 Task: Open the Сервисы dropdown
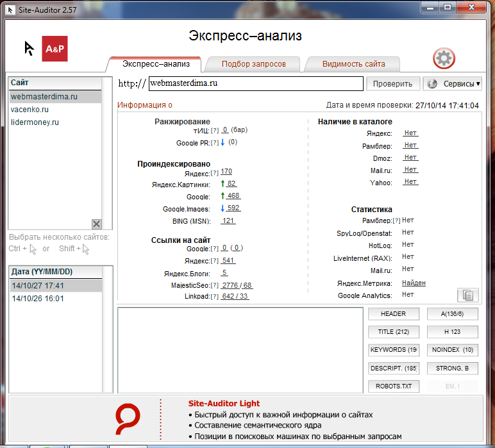[x=453, y=83]
